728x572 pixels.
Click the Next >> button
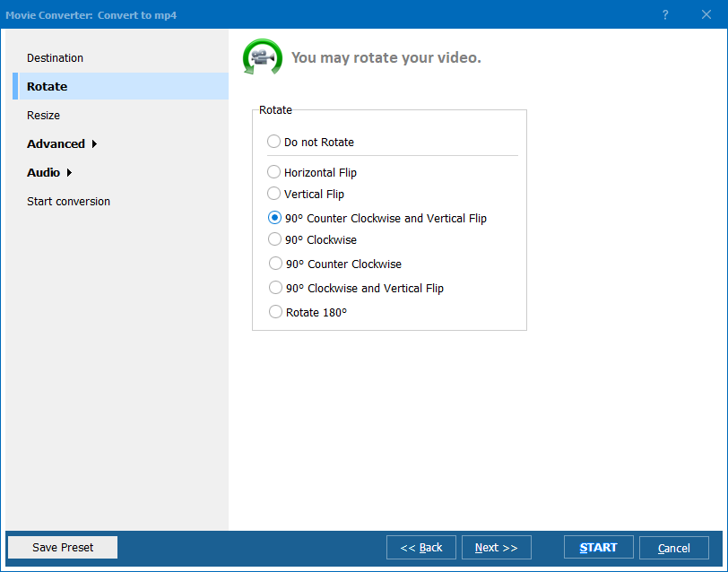pos(496,548)
